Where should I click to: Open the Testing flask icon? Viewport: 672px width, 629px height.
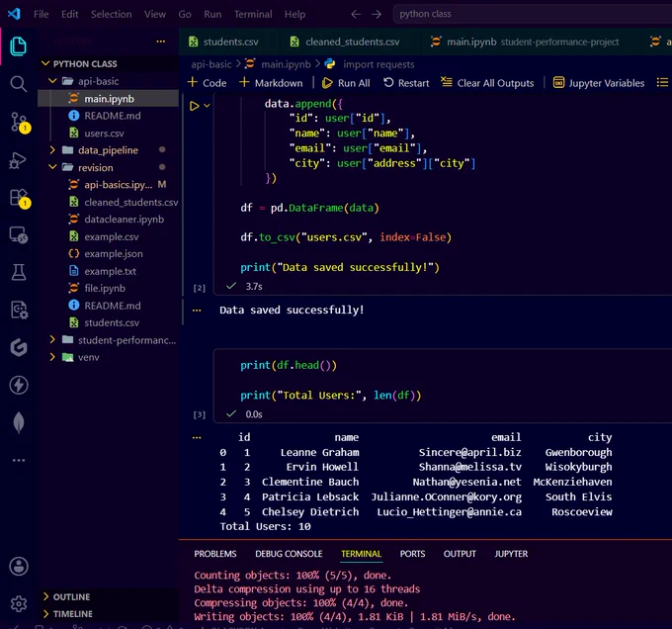pyautogui.click(x=19, y=272)
